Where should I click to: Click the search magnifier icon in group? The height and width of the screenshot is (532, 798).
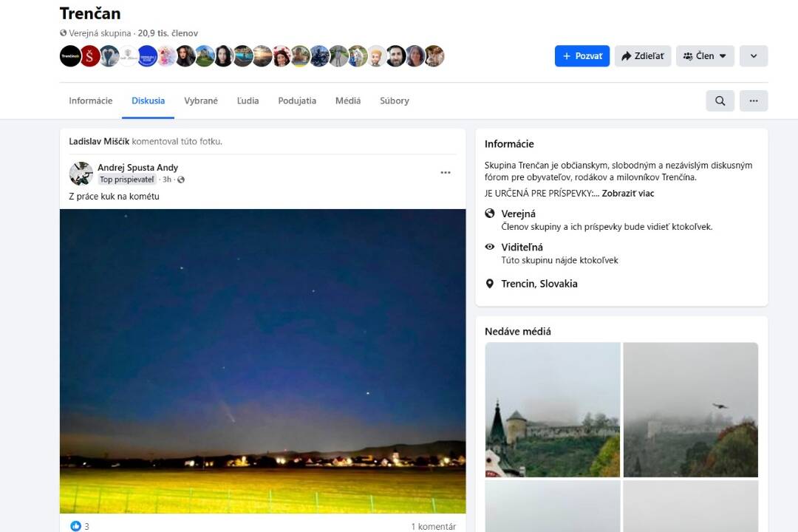(720, 101)
